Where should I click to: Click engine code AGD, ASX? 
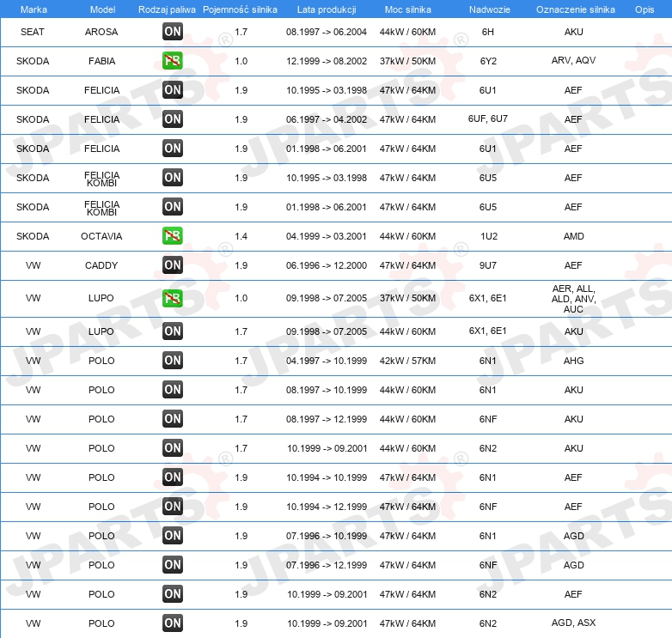pyautogui.click(x=573, y=623)
